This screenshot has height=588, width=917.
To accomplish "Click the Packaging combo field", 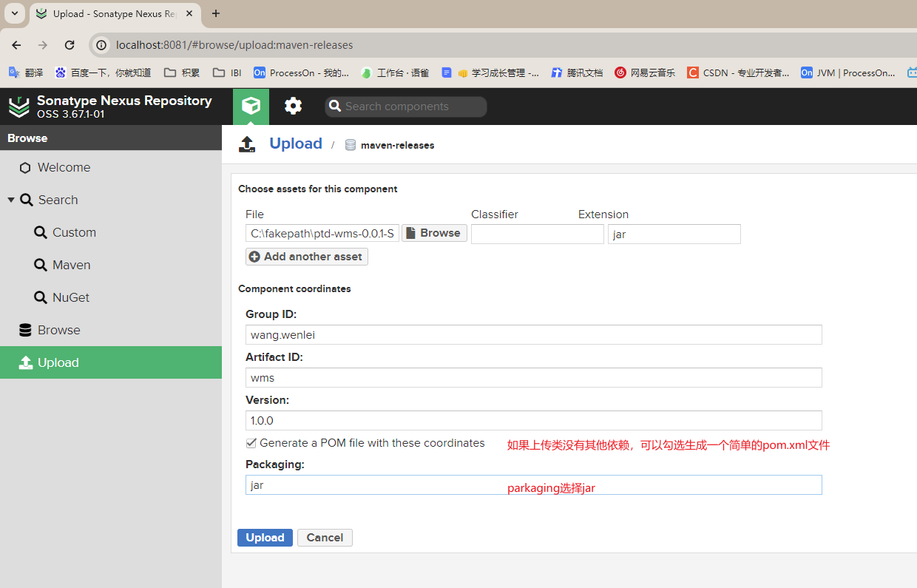I will tap(532, 485).
